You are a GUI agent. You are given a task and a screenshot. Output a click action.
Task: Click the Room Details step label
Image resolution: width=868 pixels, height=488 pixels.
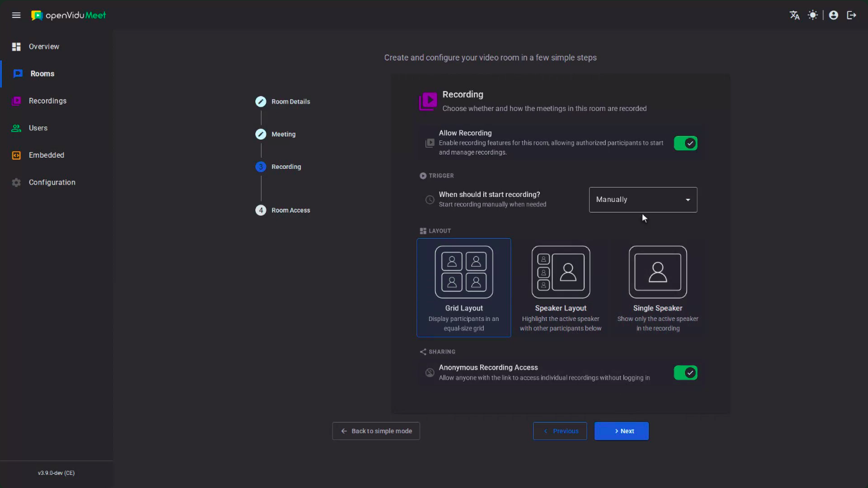pyautogui.click(x=291, y=102)
